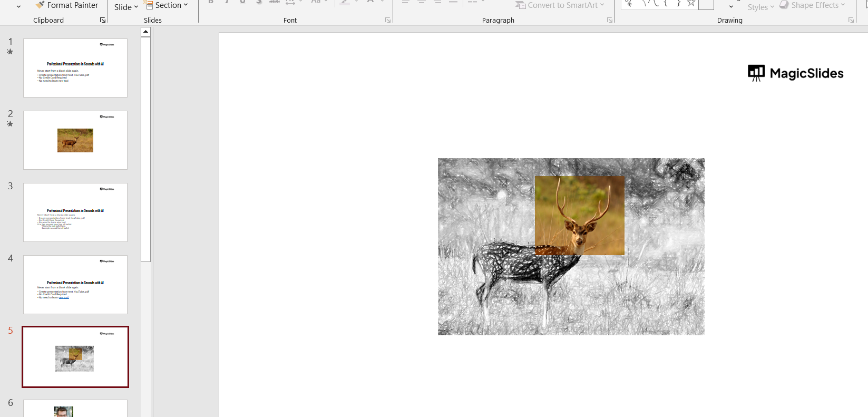This screenshot has height=417, width=868.
Task: Select the color deer head image overlay
Action: pyautogui.click(x=579, y=215)
